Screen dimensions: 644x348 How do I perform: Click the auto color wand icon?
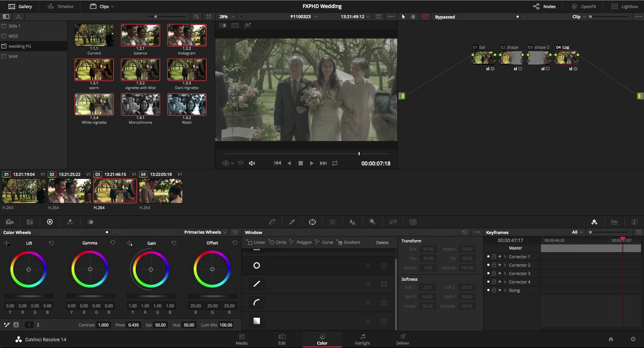click(7, 325)
